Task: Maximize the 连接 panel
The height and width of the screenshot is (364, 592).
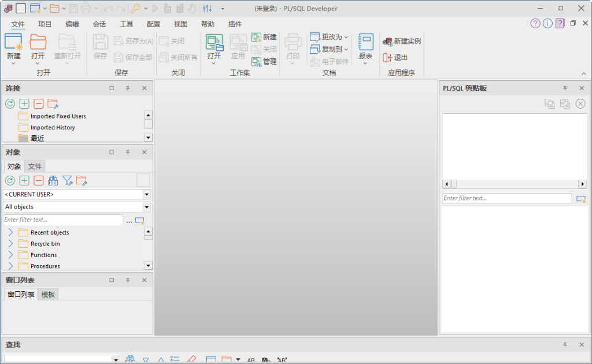Action: (112, 88)
